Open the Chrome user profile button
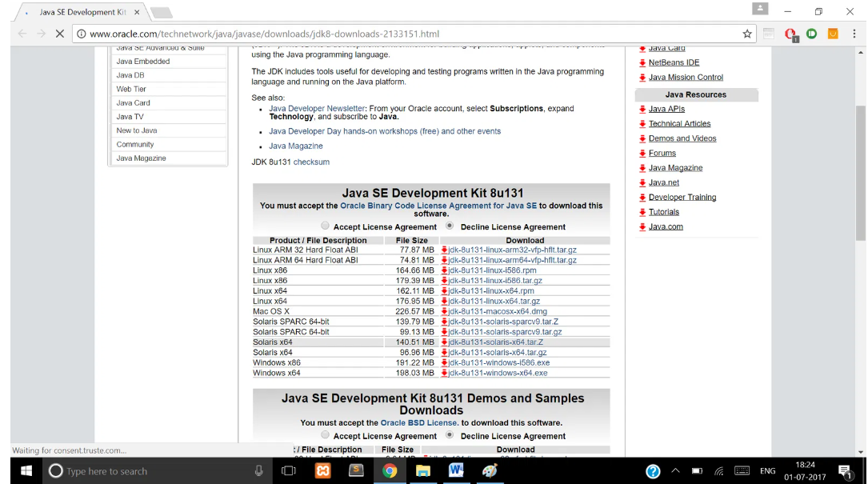The width and height of the screenshot is (868, 484). pyautogui.click(x=760, y=9)
